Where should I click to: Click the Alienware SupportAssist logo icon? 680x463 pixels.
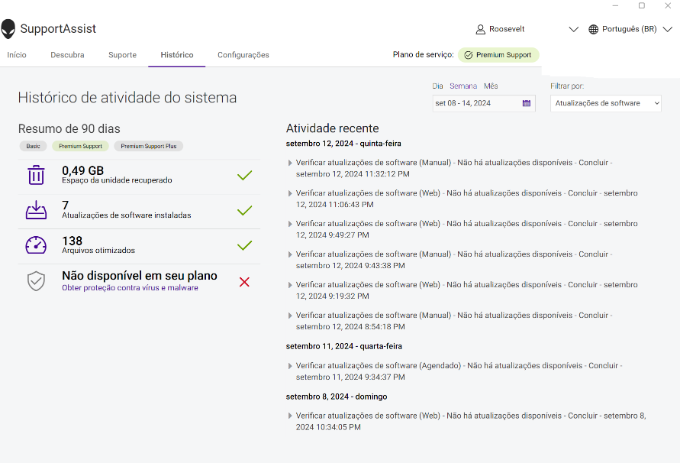pos(9,29)
